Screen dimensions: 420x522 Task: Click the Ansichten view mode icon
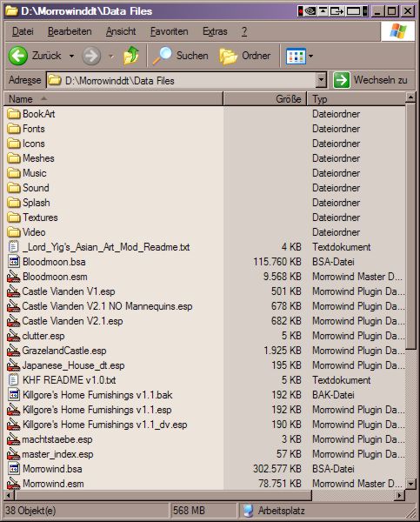pyautogui.click(x=296, y=56)
